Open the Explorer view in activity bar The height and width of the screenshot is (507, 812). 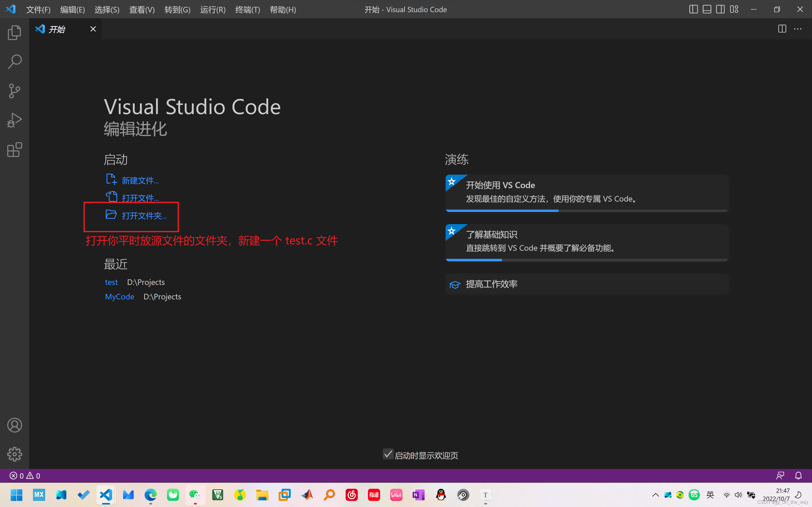[x=14, y=32]
